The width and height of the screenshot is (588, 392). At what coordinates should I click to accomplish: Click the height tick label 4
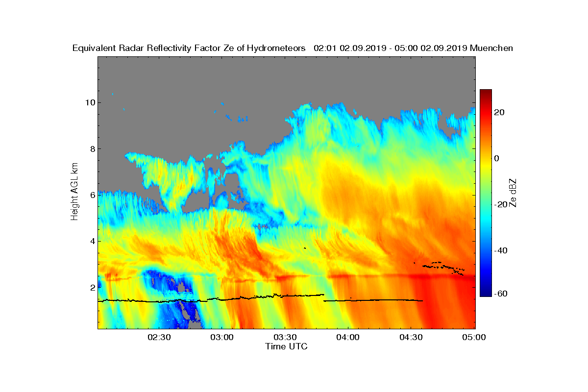(x=92, y=241)
